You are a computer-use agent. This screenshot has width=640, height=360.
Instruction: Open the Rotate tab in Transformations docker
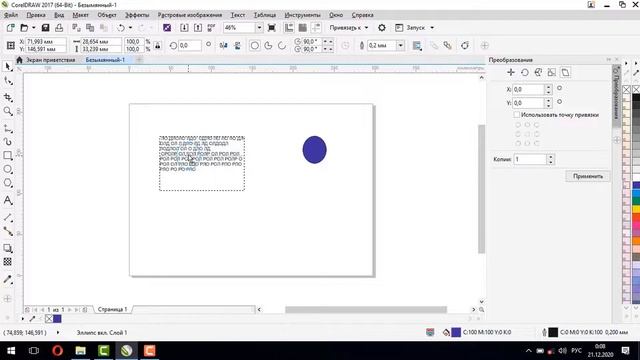[525, 73]
